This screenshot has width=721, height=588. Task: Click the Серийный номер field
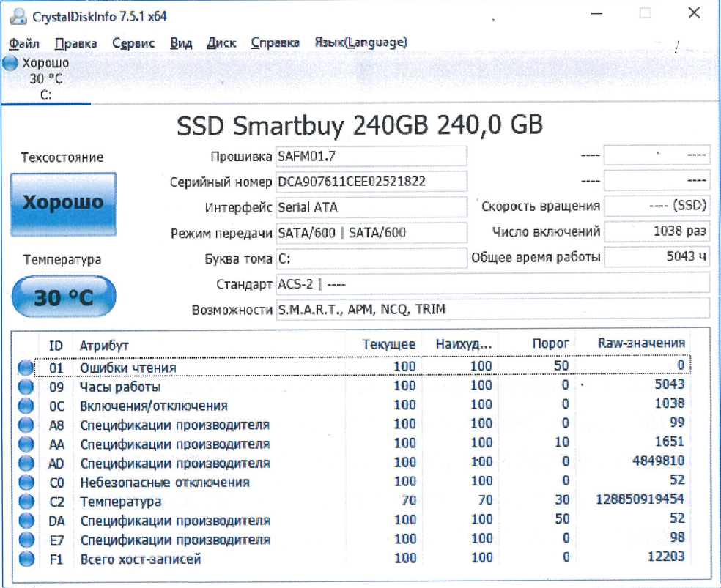(x=371, y=182)
